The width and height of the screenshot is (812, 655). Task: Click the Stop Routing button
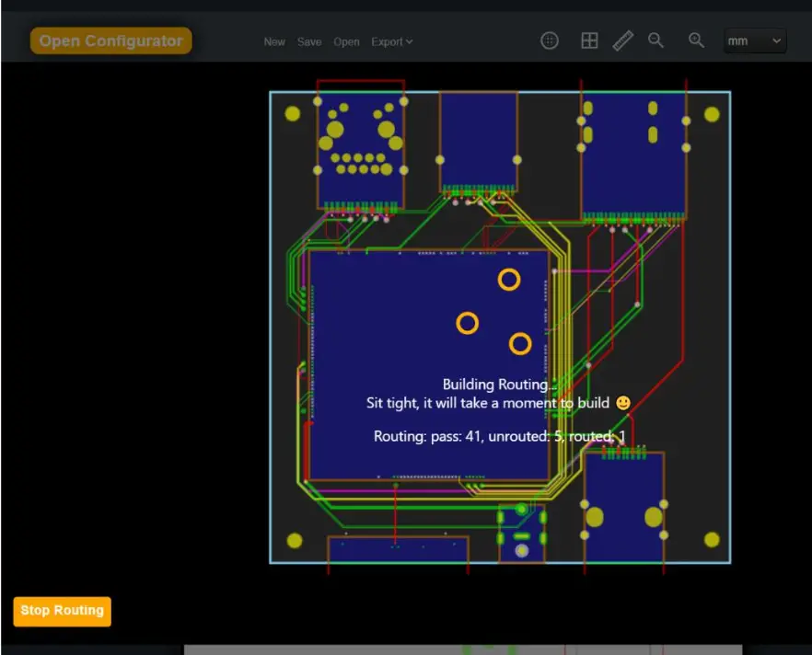click(63, 611)
